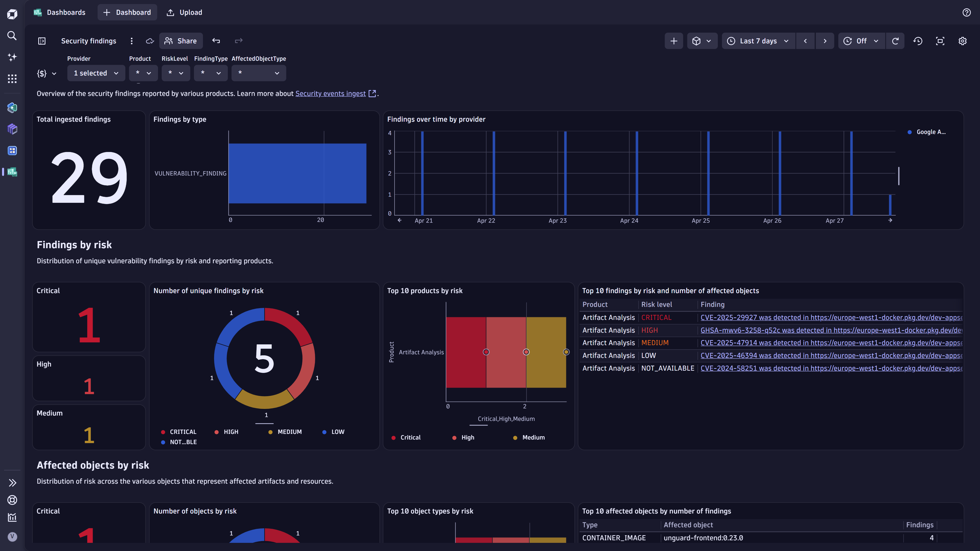Redo the dashboard change
Image resolution: width=980 pixels, height=551 pixels.
click(x=239, y=41)
